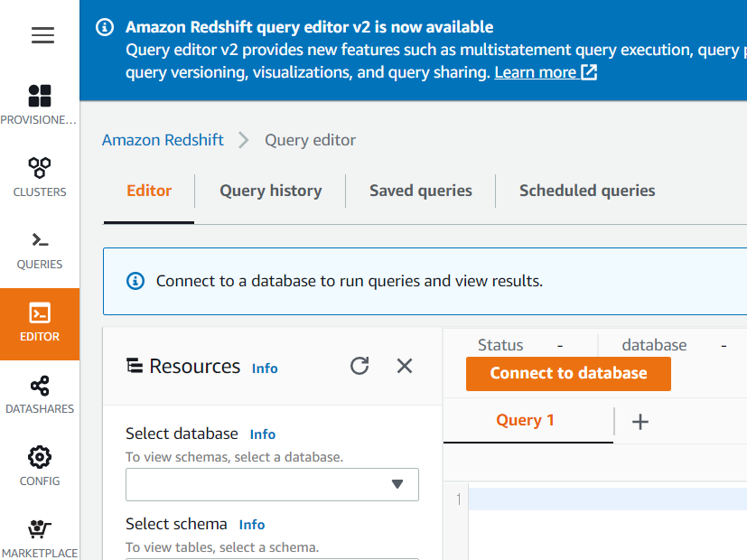Open Queries in the sidebar
The width and height of the screenshot is (747, 560).
[40, 250]
